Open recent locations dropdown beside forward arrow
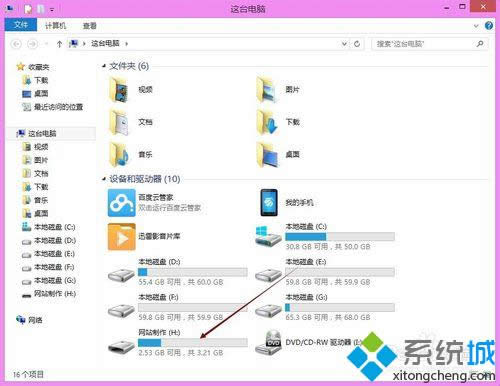Screen dimensions: 500x386 tap(46, 44)
